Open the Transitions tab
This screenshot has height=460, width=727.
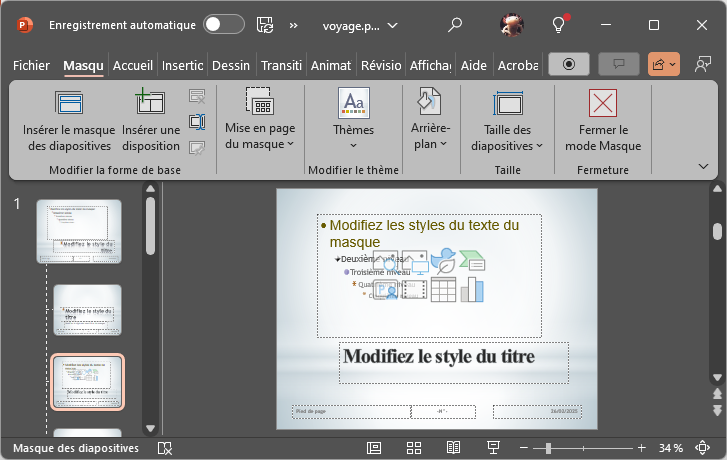pos(281,65)
